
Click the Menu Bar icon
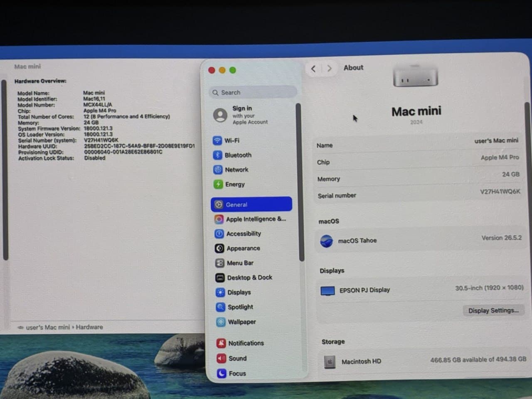tap(220, 263)
